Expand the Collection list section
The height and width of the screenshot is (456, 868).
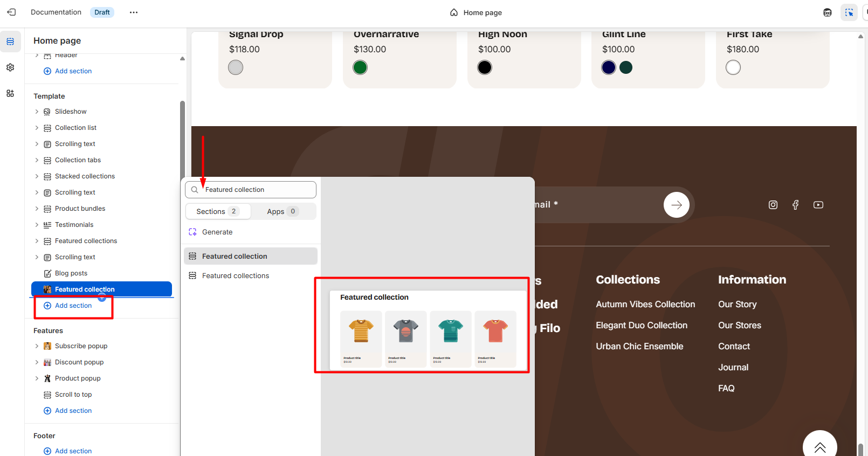[37, 128]
